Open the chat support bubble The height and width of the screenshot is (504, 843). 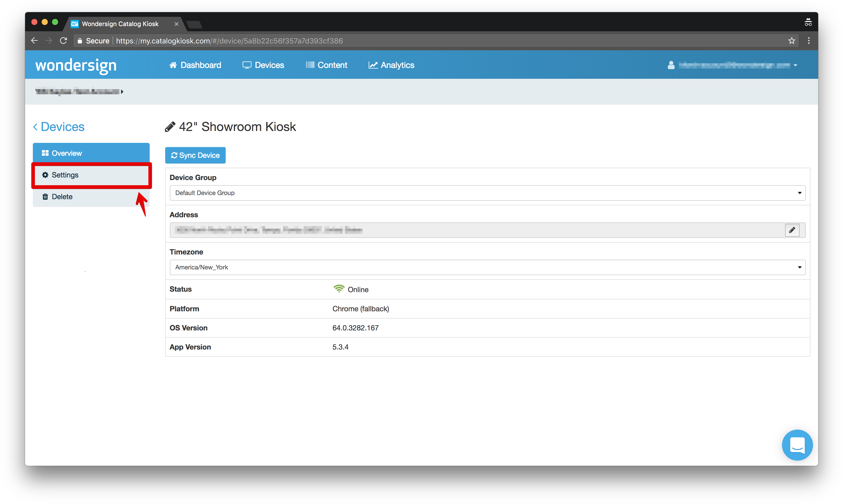coord(797,445)
